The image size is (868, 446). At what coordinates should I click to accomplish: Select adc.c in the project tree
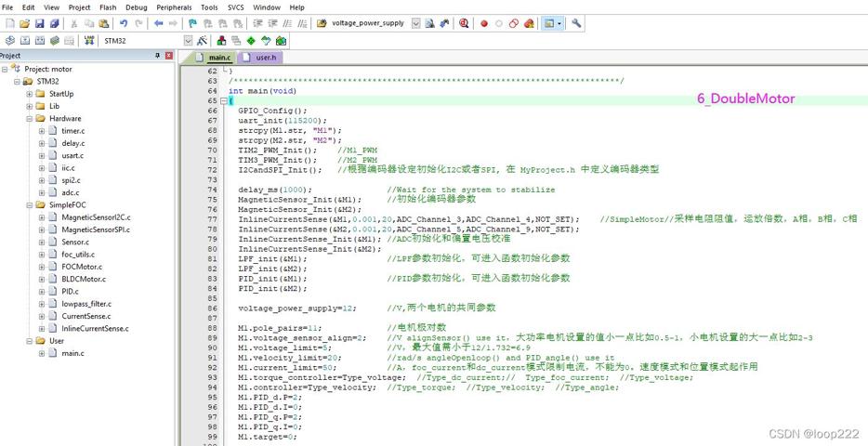[71, 192]
